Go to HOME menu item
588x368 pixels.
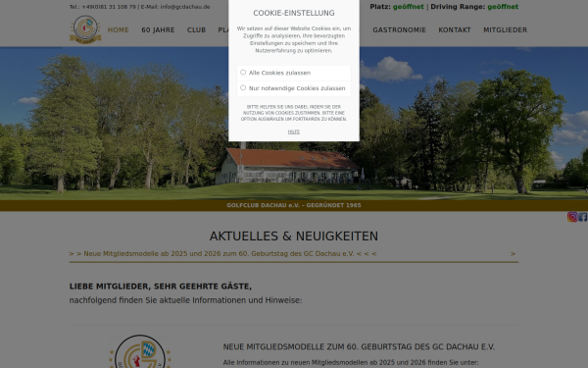[x=119, y=29]
